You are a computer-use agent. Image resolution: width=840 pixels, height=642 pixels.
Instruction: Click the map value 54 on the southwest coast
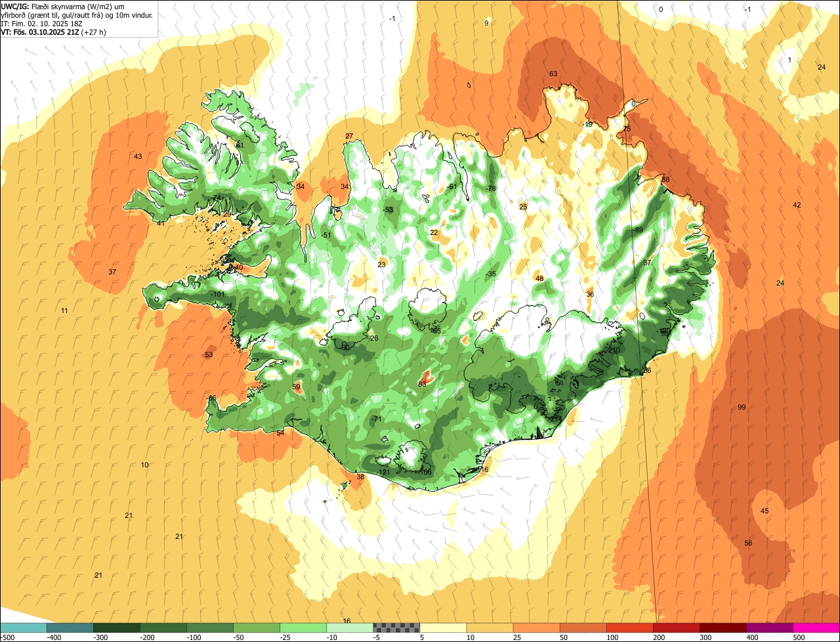point(280,433)
